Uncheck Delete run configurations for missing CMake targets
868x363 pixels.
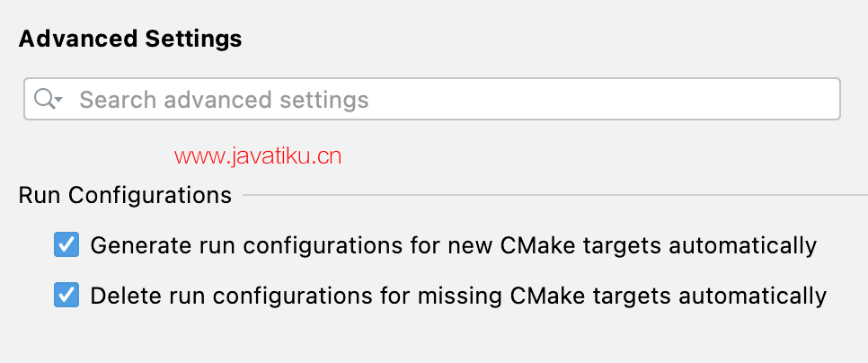[66, 295]
